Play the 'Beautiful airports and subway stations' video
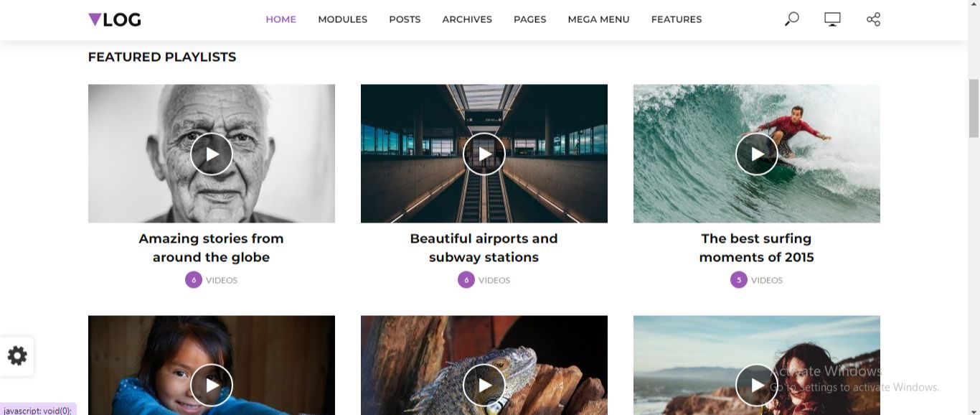Image resolution: width=980 pixels, height=415 pixels. (x=484, y=154)
